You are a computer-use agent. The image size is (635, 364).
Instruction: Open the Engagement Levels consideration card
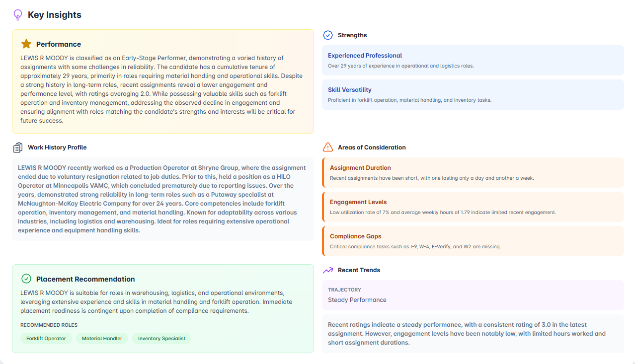[473, 207]
